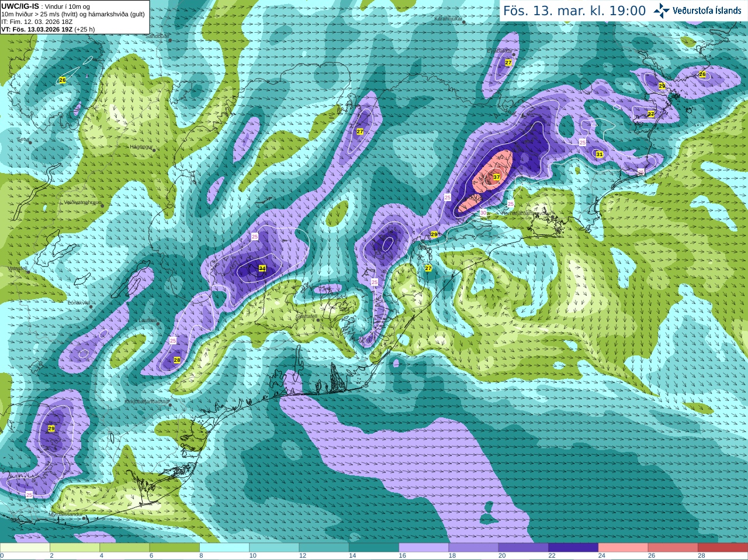Select the forecast time 'Fös. 13. mar. kl. 19:00'
Viewport: 748px width, 560px height.
click(x=574, y=11)
